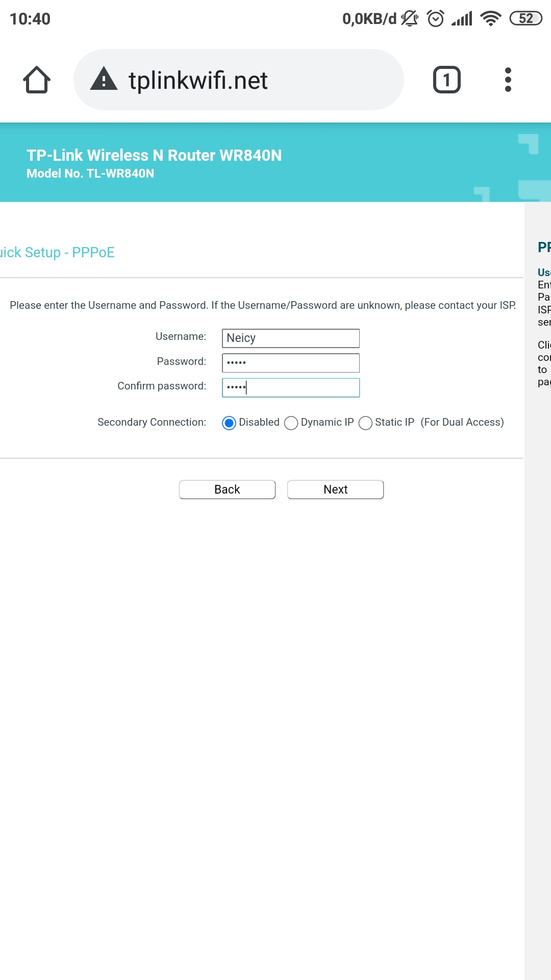
Task: Click the Back button
Action: [227, 489]
